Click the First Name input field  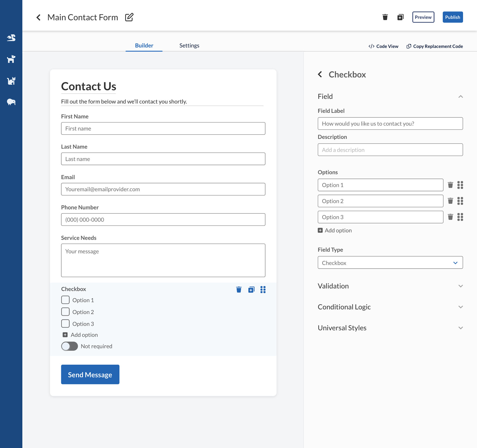pos(163,128)
